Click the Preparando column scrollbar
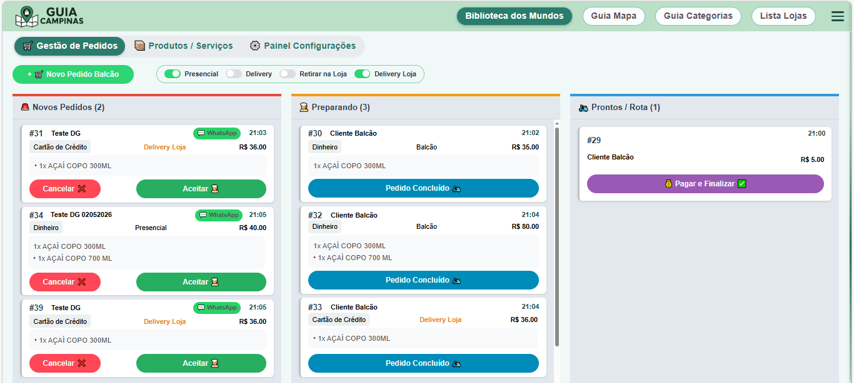 (x=557, y=237)
